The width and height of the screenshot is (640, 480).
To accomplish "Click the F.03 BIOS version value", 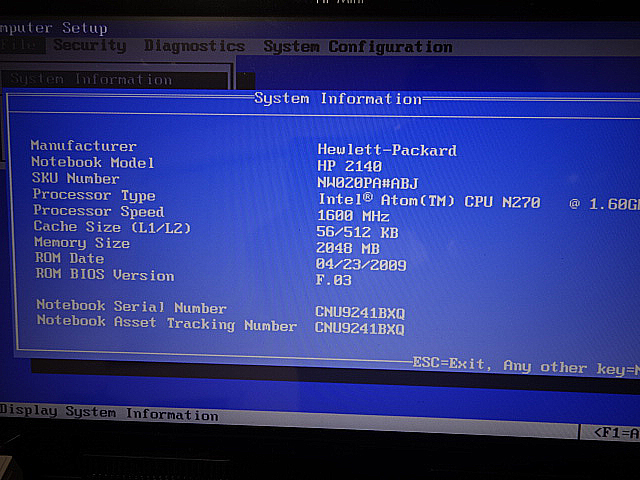I will (x=333, y=280).
